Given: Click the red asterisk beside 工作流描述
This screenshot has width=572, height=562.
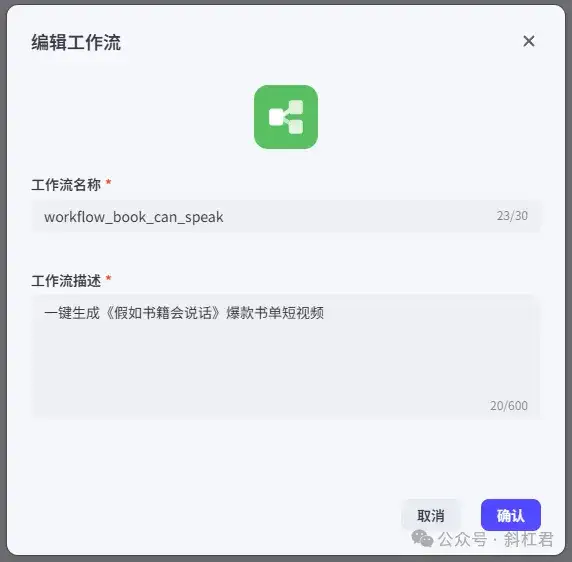Looking at the screenshot, I should coord(108,278).
